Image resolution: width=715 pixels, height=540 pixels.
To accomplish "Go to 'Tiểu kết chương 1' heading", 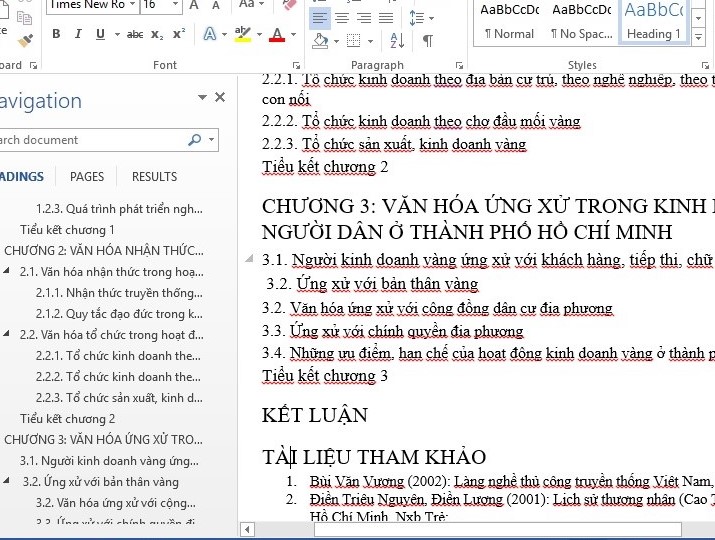I will pos(67,230).
